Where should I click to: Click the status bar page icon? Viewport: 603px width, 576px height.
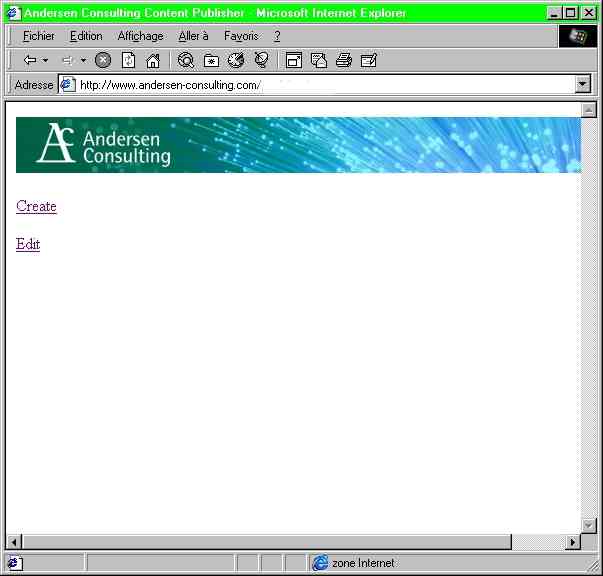tap(15, 563)
